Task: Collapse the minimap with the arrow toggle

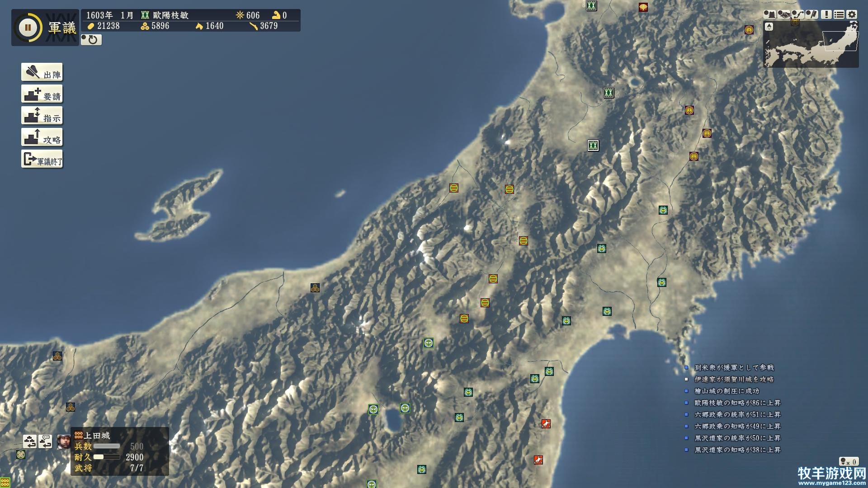Action: (769, 27)
